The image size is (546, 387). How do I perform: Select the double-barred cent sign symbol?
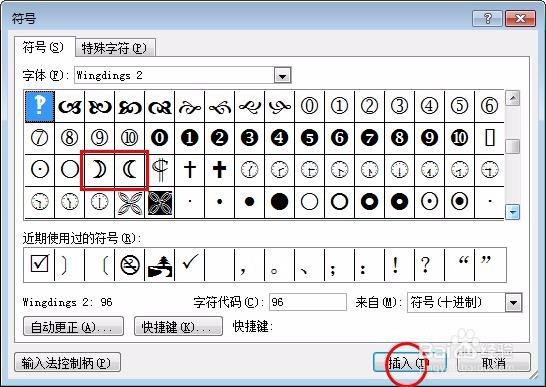click(x=159, y=170)
